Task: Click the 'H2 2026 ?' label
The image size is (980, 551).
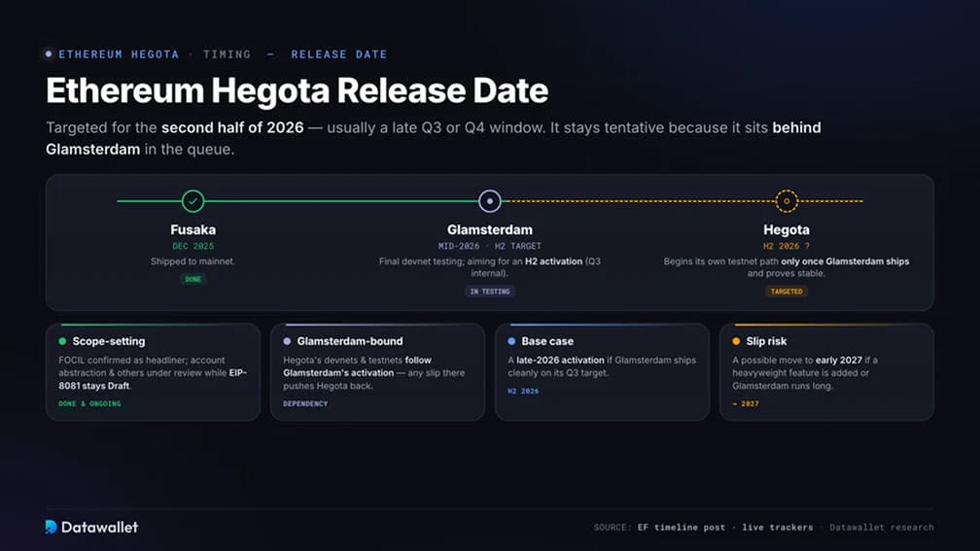Action: [787, 246]
